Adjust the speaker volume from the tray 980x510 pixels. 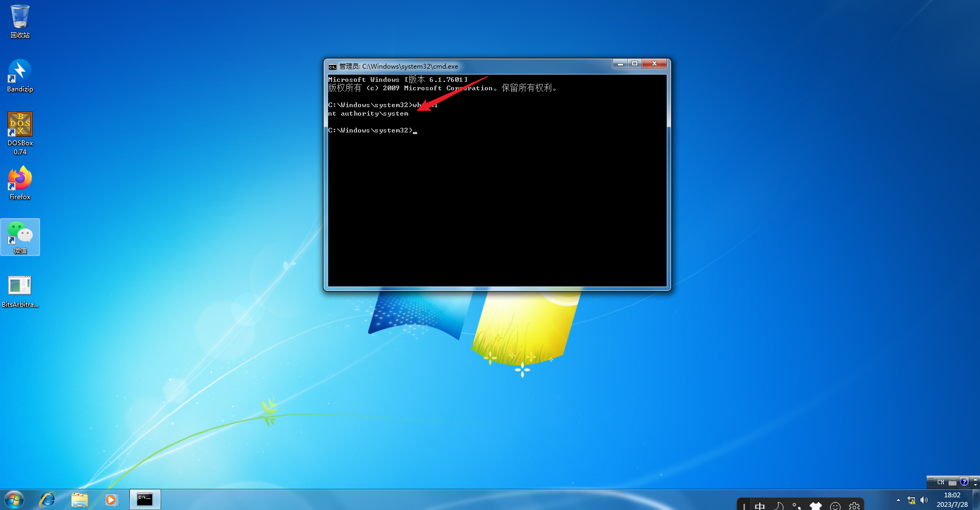[x=924, y=500]
